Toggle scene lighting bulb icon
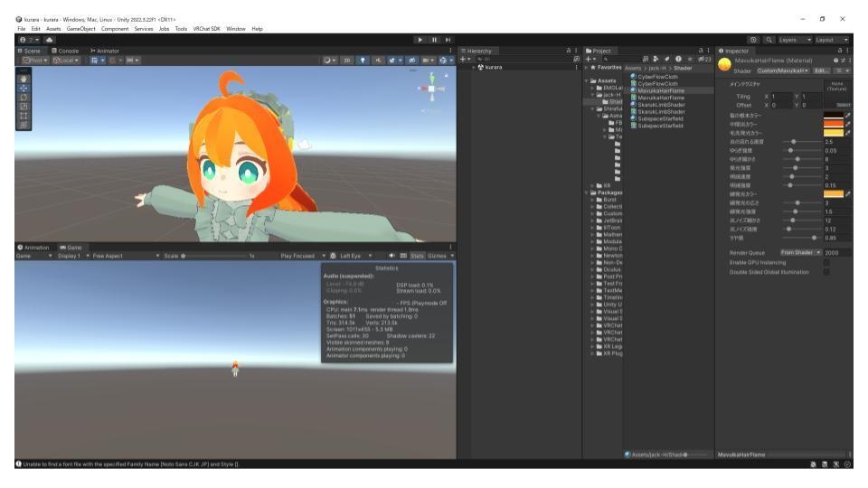 point(363,61)
